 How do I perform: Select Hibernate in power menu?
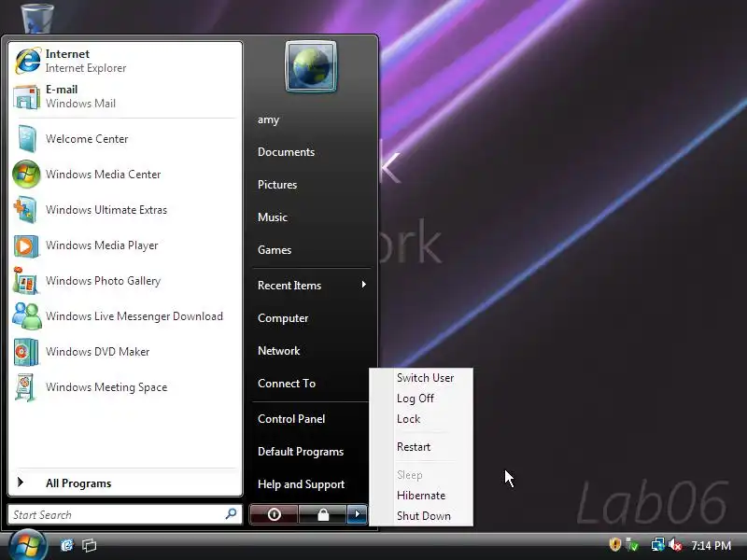point(421,496)
